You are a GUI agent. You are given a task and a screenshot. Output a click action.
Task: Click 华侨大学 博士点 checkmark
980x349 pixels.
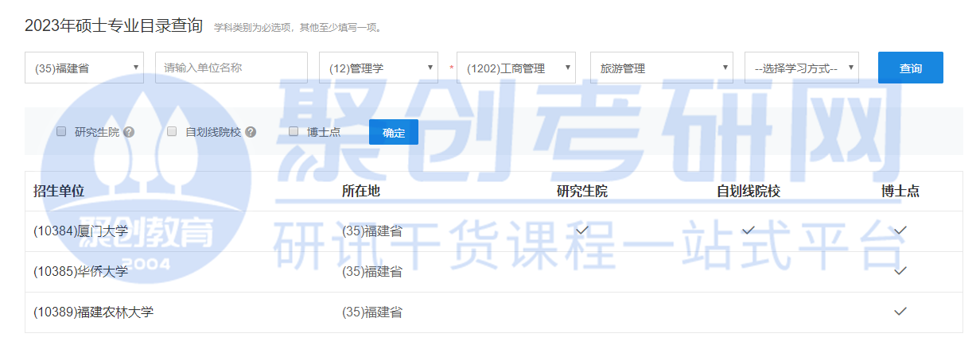click(900, 270)
